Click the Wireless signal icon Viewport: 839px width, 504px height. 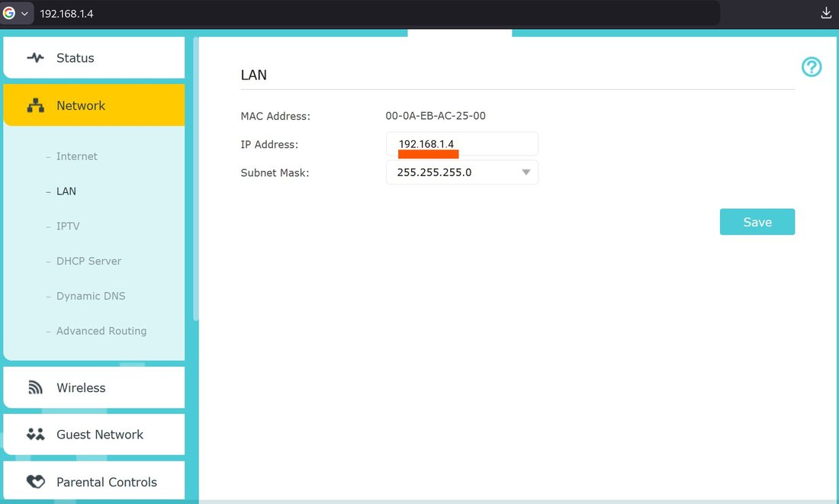coord(35,387)
